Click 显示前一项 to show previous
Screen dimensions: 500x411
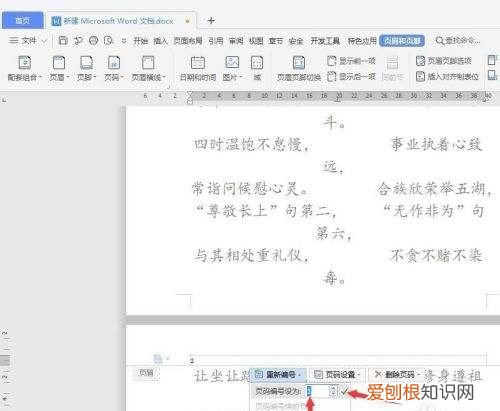tap(351, 61)
